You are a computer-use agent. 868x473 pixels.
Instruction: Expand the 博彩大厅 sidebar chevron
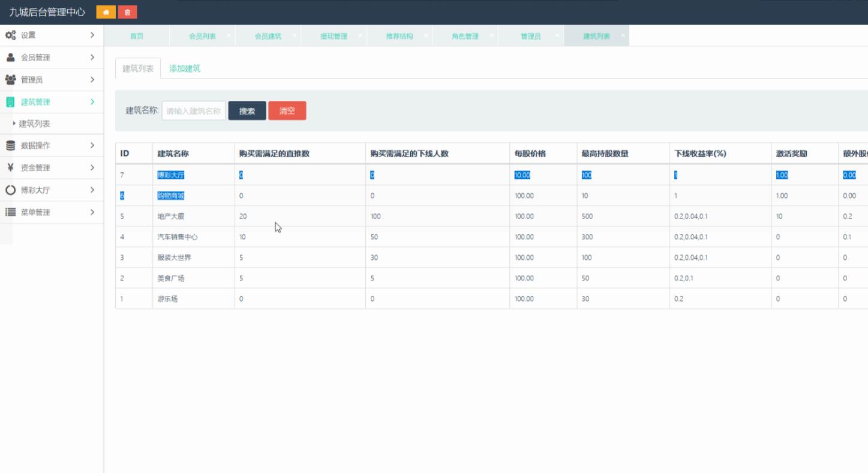pos(92,190)
